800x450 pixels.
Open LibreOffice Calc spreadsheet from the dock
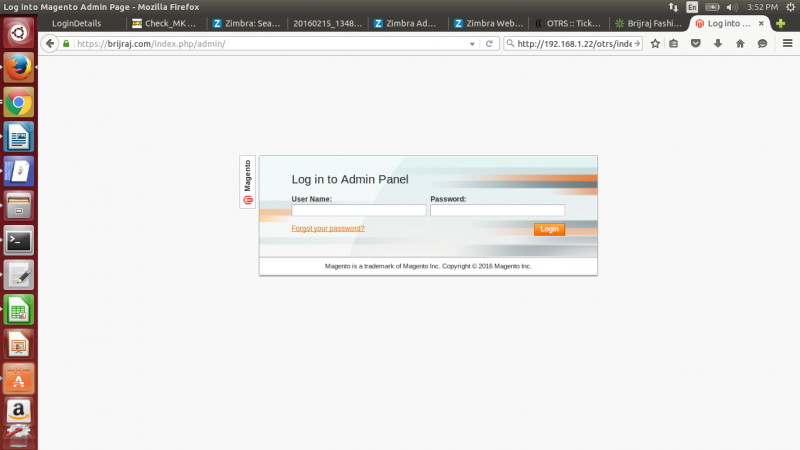click(18, 310)
